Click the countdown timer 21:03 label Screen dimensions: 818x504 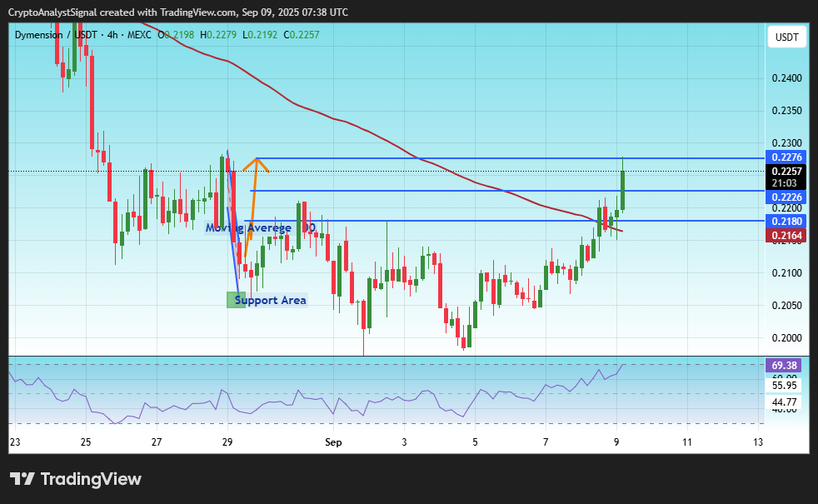point(785,183)
